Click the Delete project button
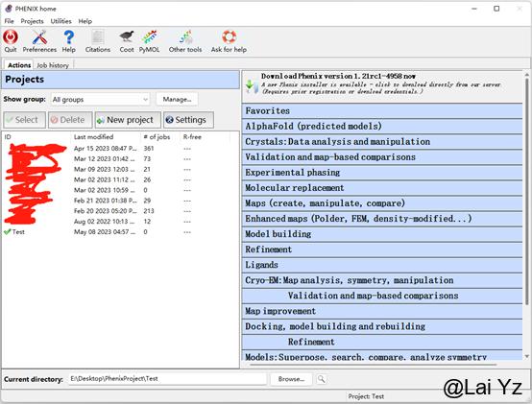532x404 pixels. tap(70, 120)
